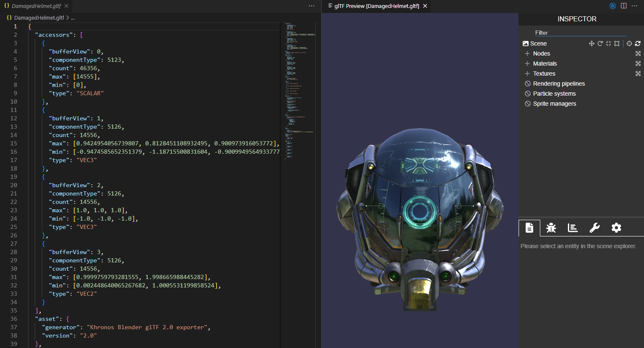Image resolution: width=644 pixels, height=348 pixels.
Task: Click line number 36 in the gutter
Action: point(14,319)
